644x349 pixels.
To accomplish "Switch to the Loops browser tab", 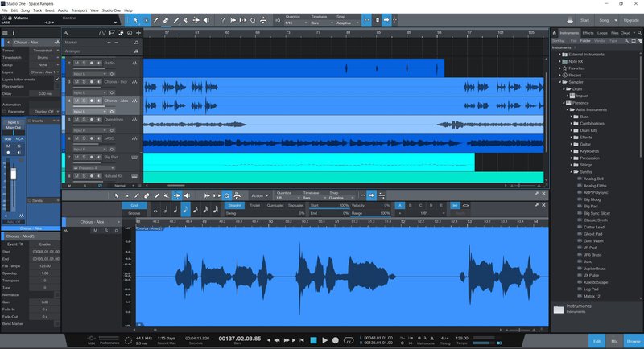I will (602, 33).
